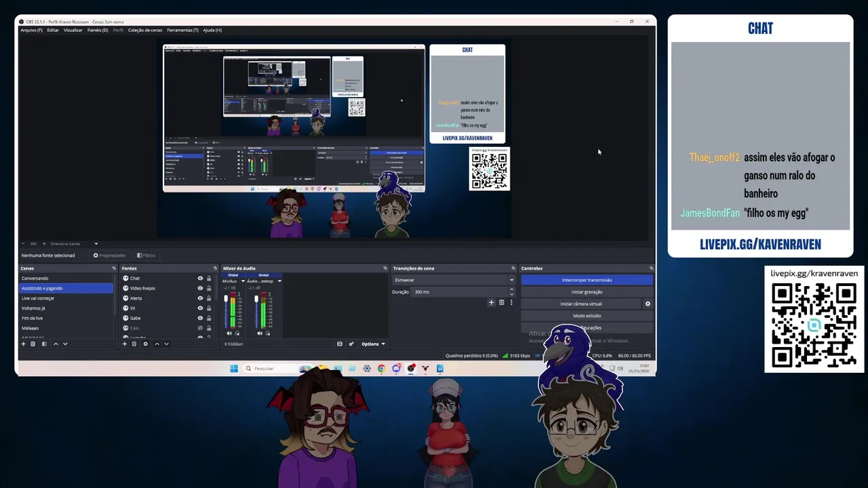868x488 pixels.
Task: Remove selected source with trash icon
Action: 134,344
